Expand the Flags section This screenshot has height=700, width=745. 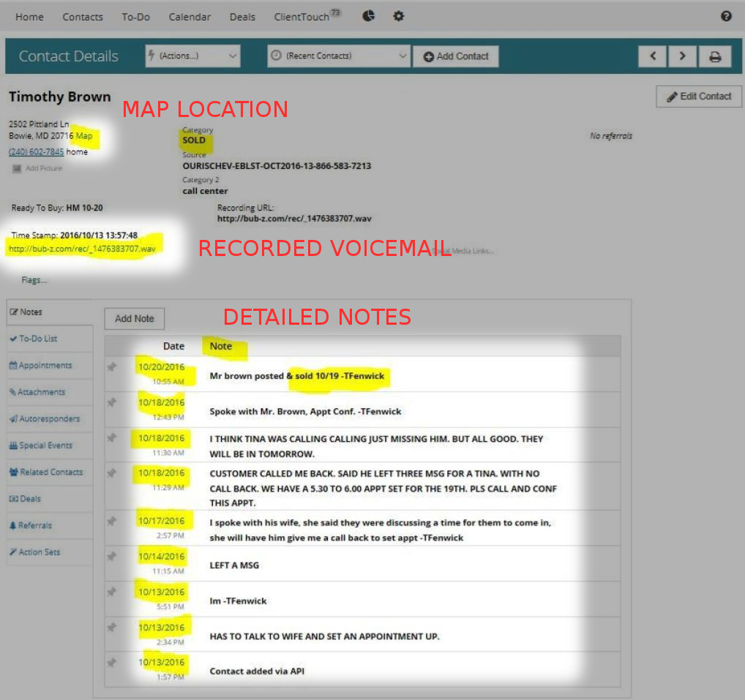[x=34, y=280]
